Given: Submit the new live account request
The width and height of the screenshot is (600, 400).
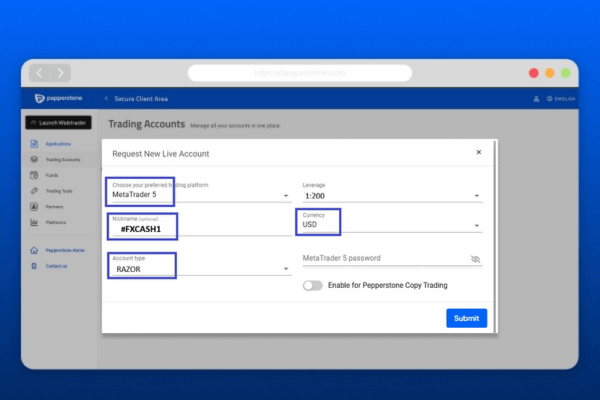Looking at the screenshot, I should coord(466,318).
